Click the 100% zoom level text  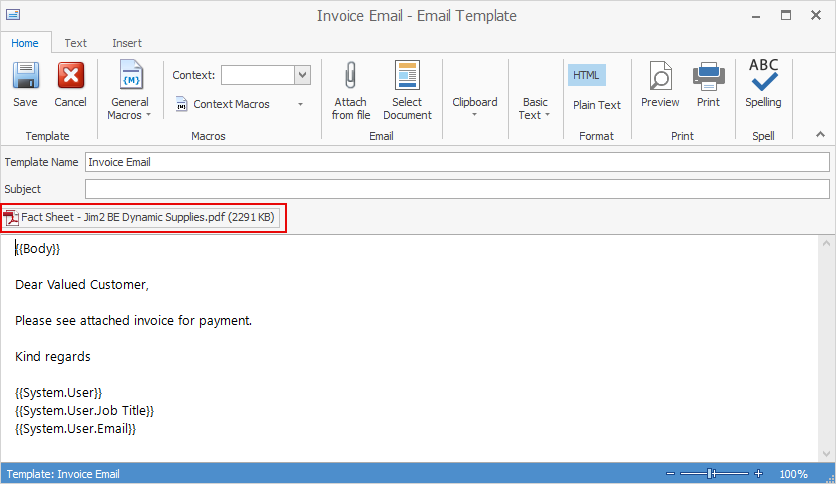coord(793,474)
